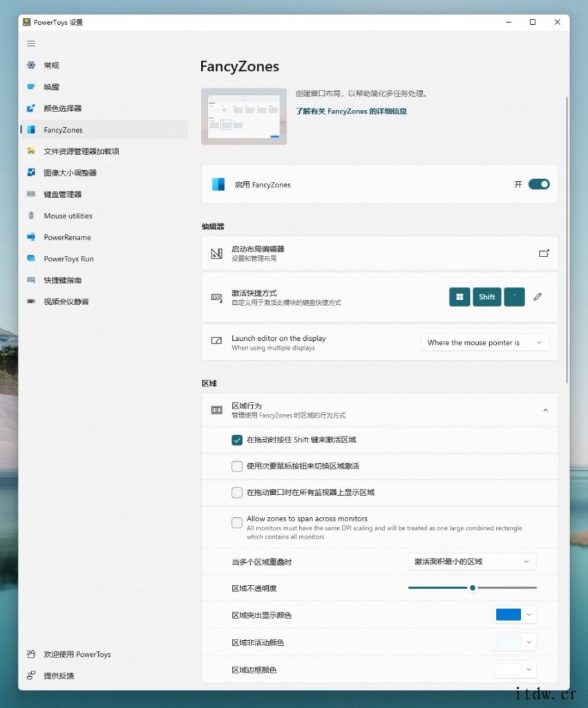This screenshot has width=588, height=708.
Task: Select Mouse utilities in the sidebar
Action: pyautogui.click(x=104, y=216)
